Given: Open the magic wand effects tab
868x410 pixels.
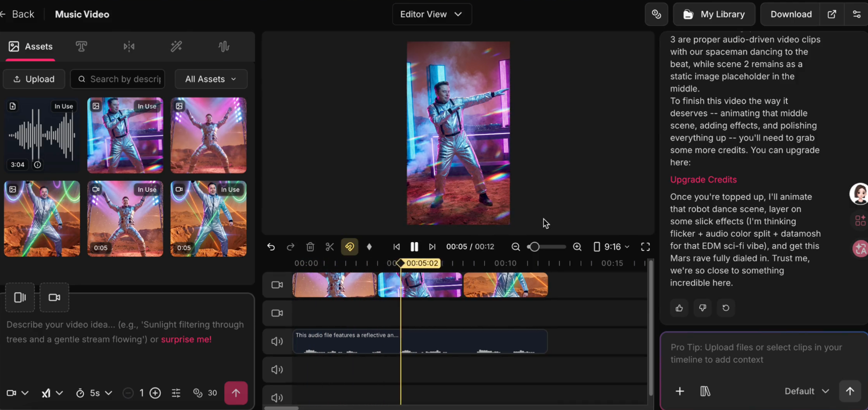Looking at the screenshot, I should [x=176, y=47].
